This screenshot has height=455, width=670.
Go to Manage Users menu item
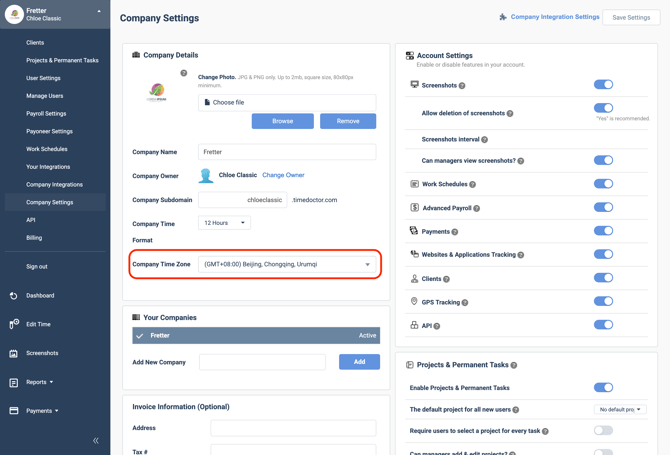point(45,96)
